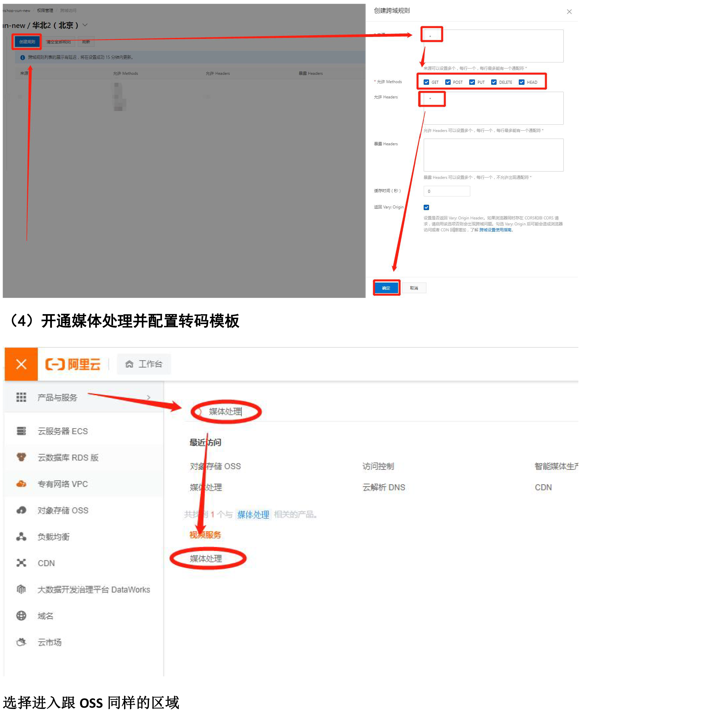
Task: Expand the 产品与服务 chevron
Action: tap(148, 397)
